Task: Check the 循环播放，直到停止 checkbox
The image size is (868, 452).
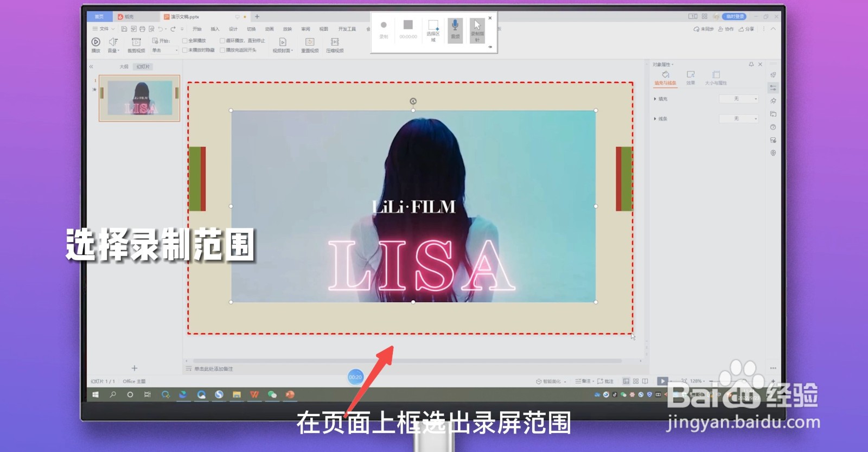Action: click(x=222, y=41)
